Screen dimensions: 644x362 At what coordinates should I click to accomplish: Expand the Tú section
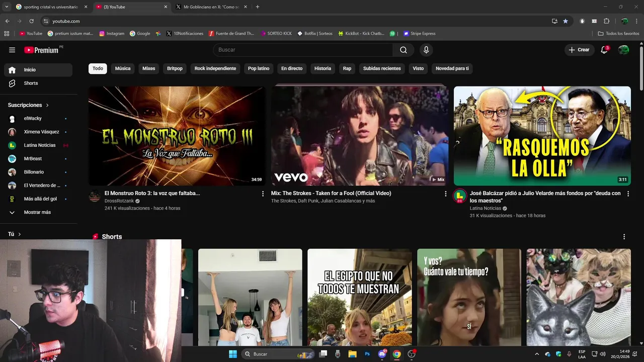[15, 234]
